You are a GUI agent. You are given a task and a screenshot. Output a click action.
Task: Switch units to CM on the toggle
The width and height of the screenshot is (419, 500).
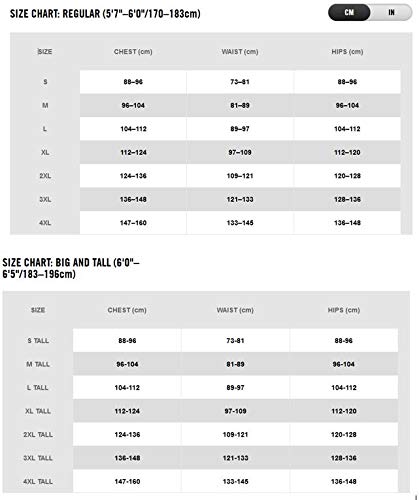click(349, 13)
